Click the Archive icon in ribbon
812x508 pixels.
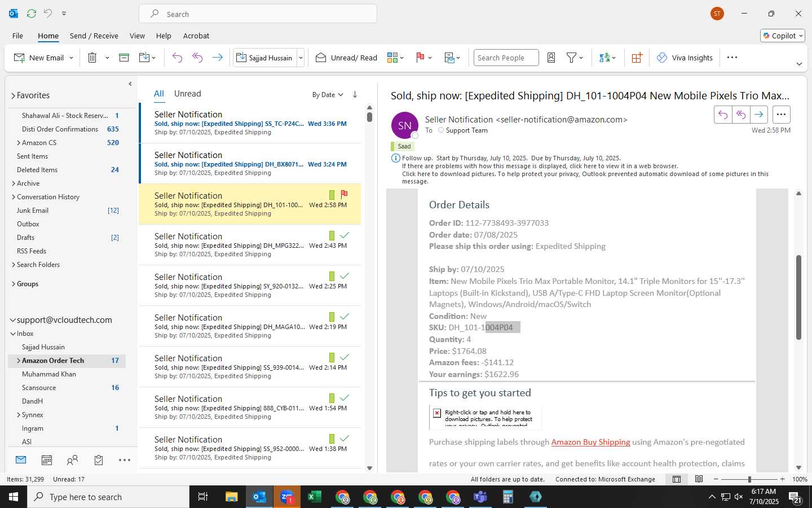coord(124,58)
